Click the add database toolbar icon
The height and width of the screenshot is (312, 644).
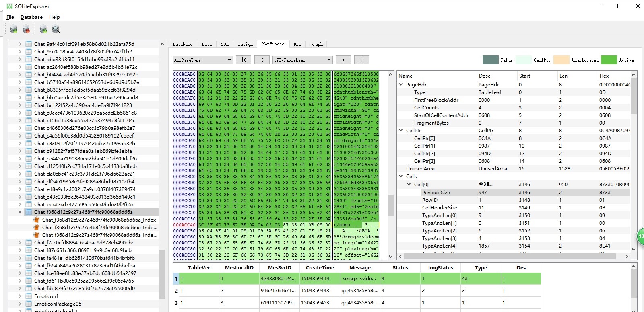coord(13,29)
